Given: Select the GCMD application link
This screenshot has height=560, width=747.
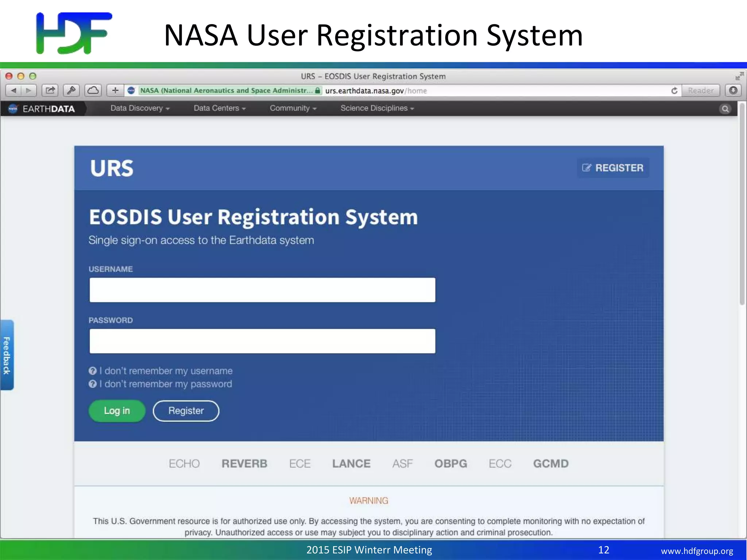Looking at the screenshot, I should (551, 463).
